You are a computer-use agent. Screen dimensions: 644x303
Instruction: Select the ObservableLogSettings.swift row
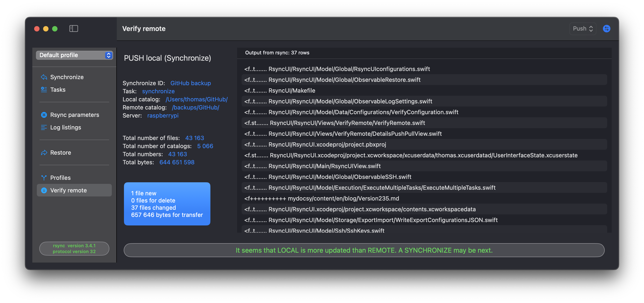pos(424,101)
